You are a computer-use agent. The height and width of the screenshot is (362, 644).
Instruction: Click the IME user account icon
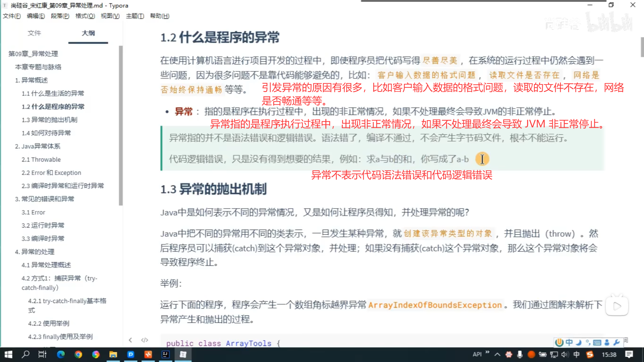(607, 342)
